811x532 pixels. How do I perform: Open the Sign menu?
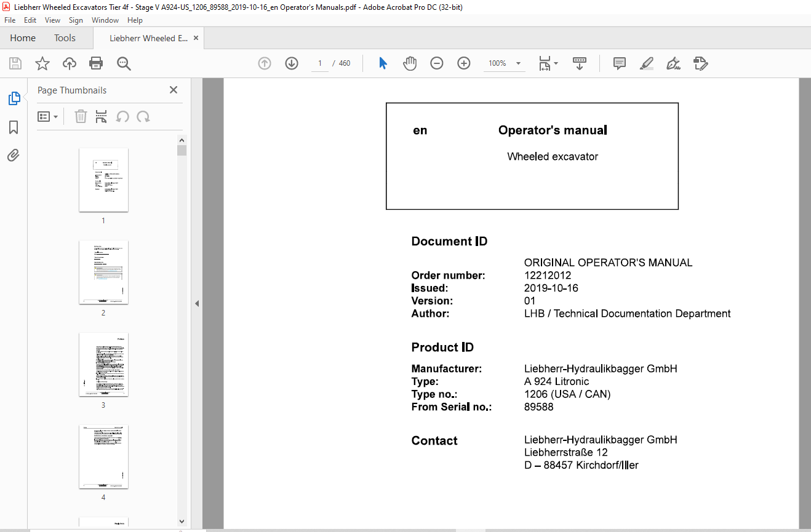point(76,20)
